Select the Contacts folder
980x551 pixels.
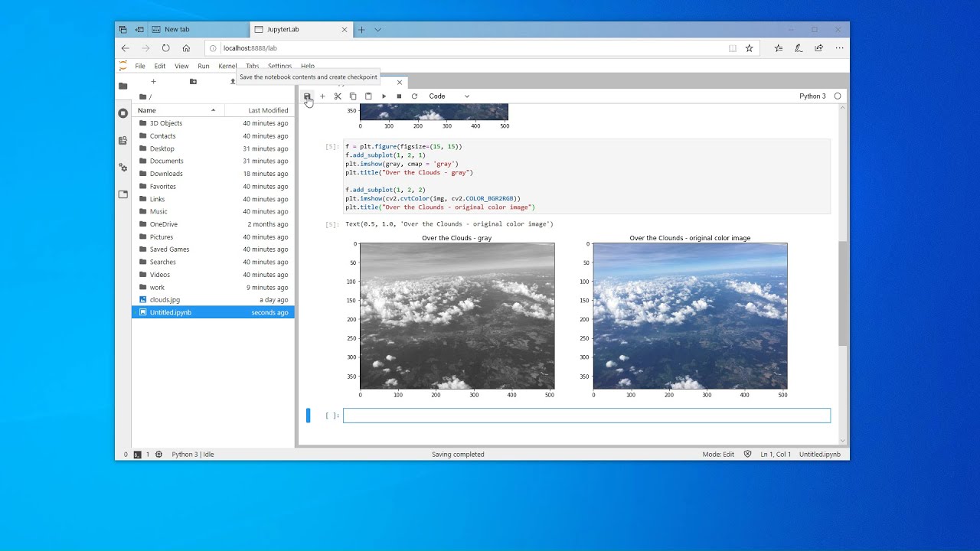(x=213, y=136)
